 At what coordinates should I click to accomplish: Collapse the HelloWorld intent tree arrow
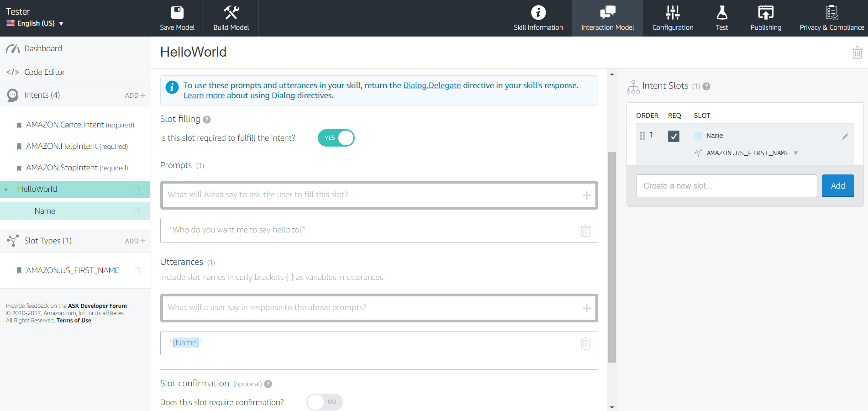(x=6, y=190)
